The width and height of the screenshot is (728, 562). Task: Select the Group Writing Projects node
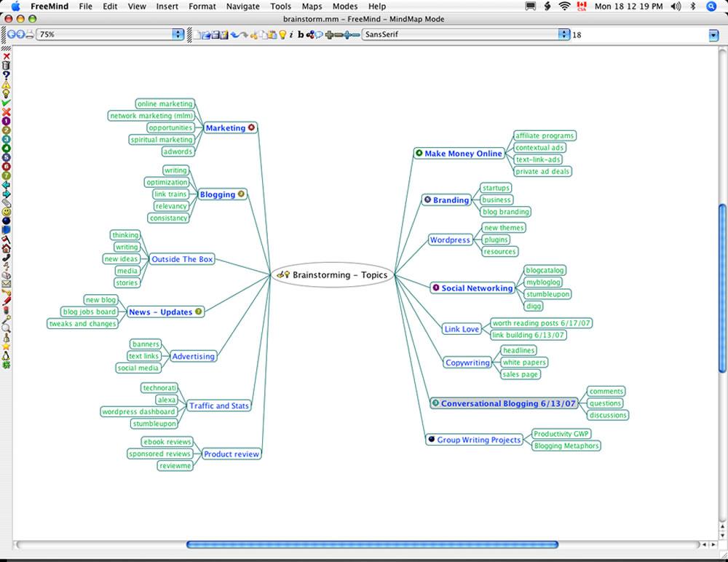point(475,440)
